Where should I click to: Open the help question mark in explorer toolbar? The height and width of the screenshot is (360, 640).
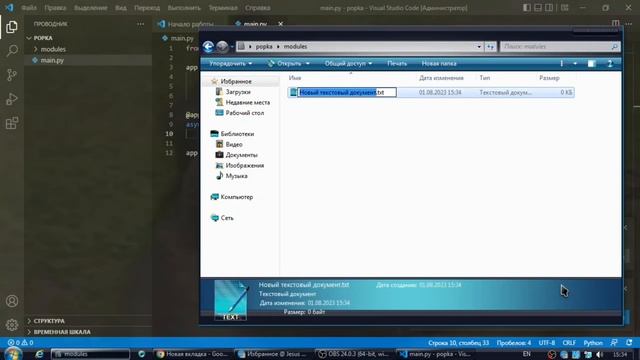pos(610,64)
